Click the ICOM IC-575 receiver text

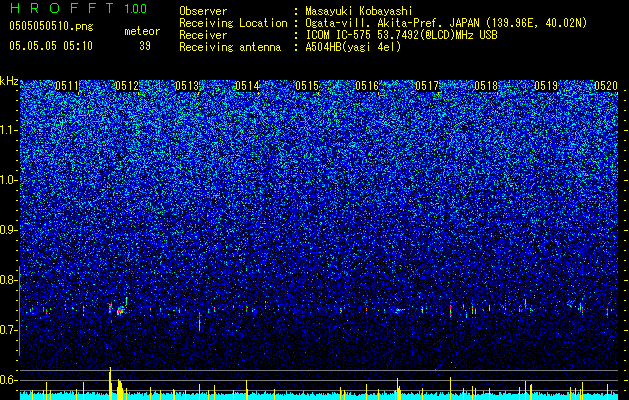pyautogui.click(x=402, y=35)
